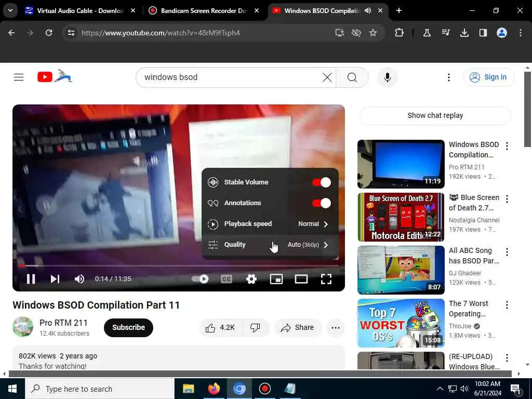Click the Annotations icon
Image resolution: width=532 pixels, height=399 pixels.
[212, 203]
